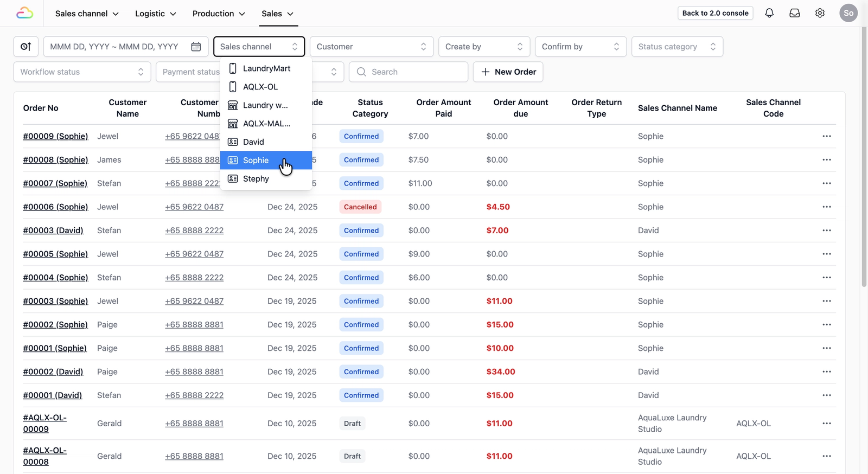The image size is (868, 474).
Task: Open three-dot menu for order #00003 (David)
Action: (x=827, y=230)
